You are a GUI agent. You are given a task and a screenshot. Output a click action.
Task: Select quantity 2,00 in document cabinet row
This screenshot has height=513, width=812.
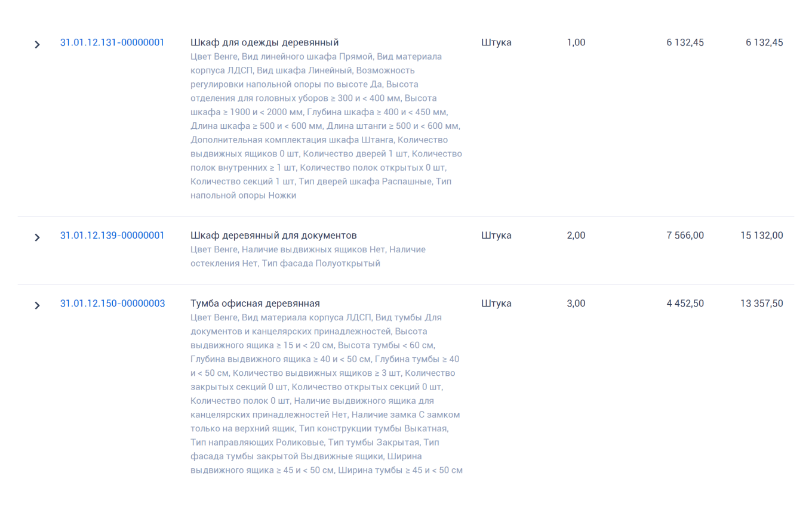coord(576,235)
